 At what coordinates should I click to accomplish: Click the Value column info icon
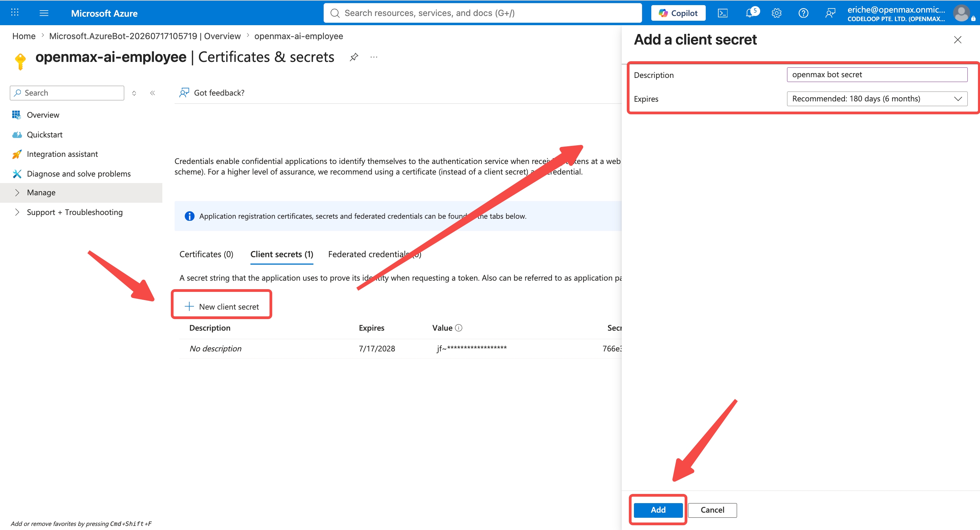pyautogui.click(x=459, y=328)
